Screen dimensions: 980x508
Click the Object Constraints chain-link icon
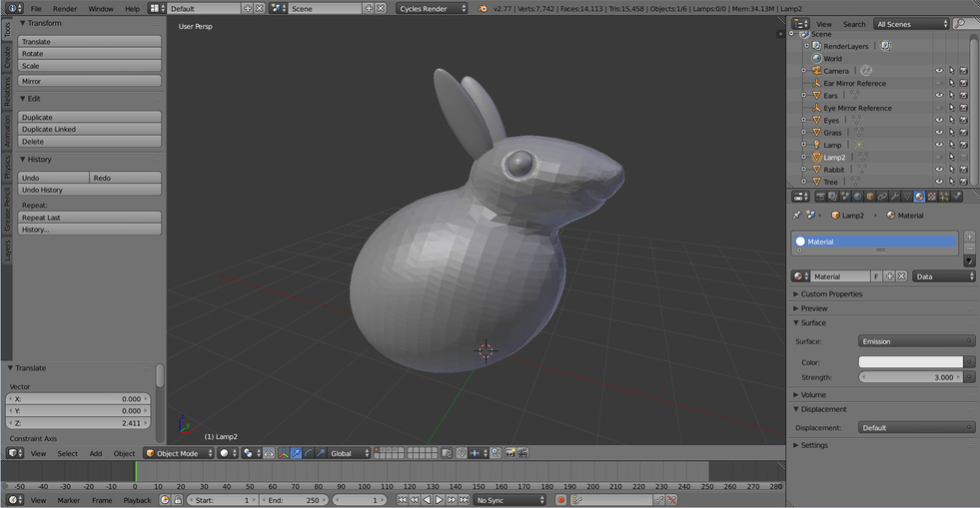click(883, 197)
